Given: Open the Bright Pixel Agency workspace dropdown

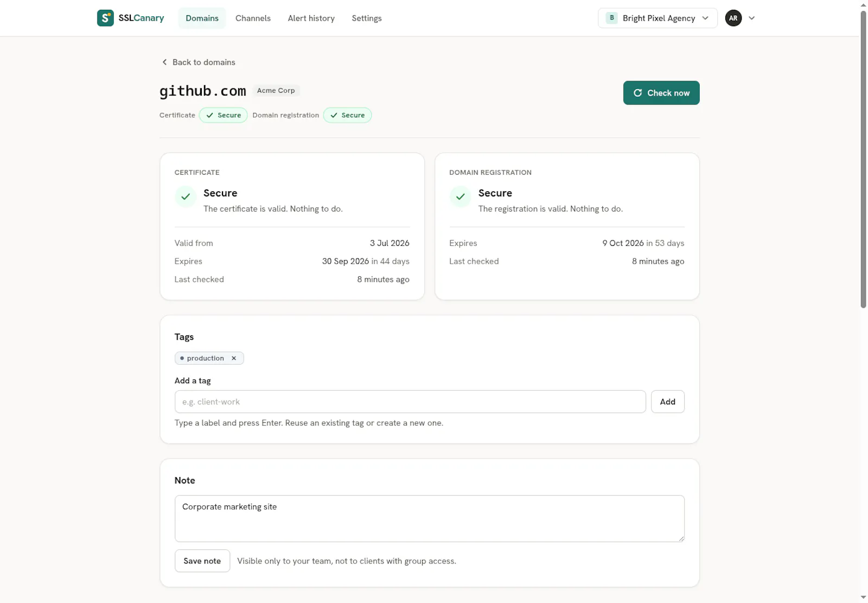Looking at the screenshot, I should tap(658, 18).
